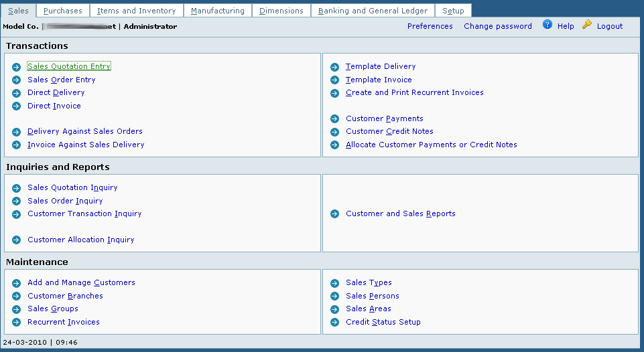Go to the Dimensions tab

(x=281, y=11)
